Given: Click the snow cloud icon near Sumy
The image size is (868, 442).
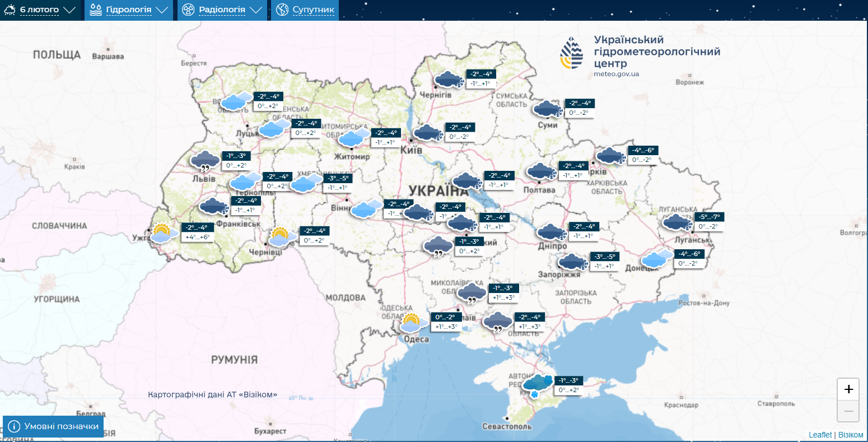Looking at the screenshot, I should point(548,109).
